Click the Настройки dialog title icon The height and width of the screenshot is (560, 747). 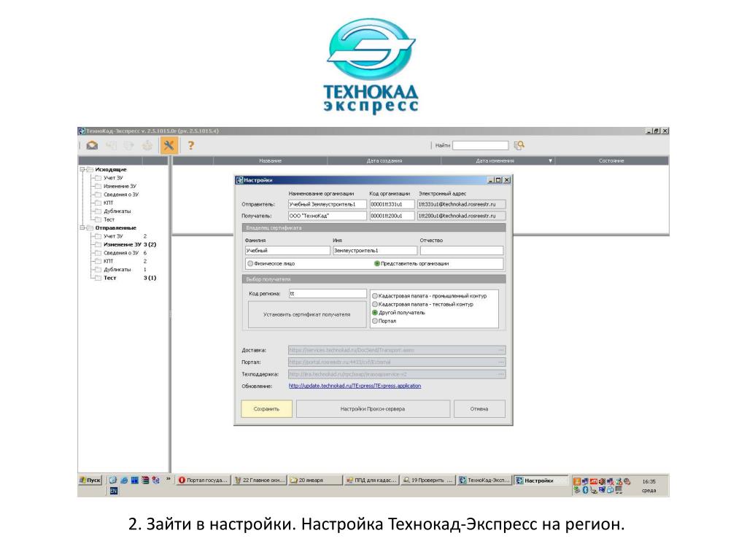click(239, 180)
